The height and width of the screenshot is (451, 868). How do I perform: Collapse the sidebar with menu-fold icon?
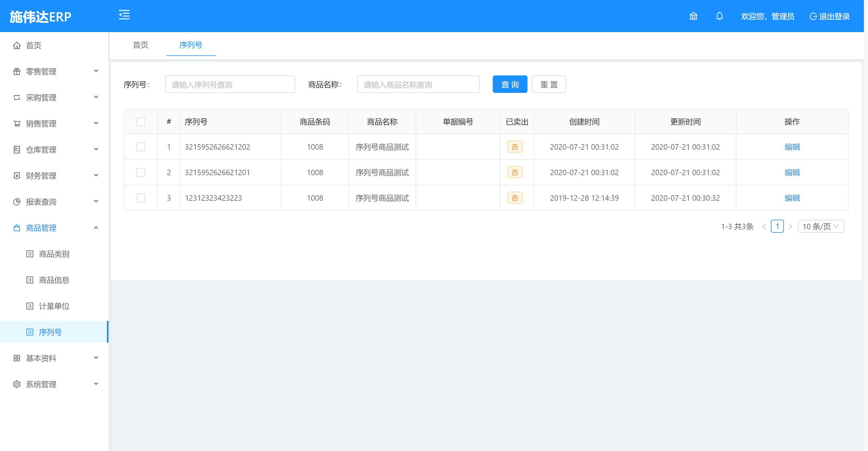pos(124,15)
